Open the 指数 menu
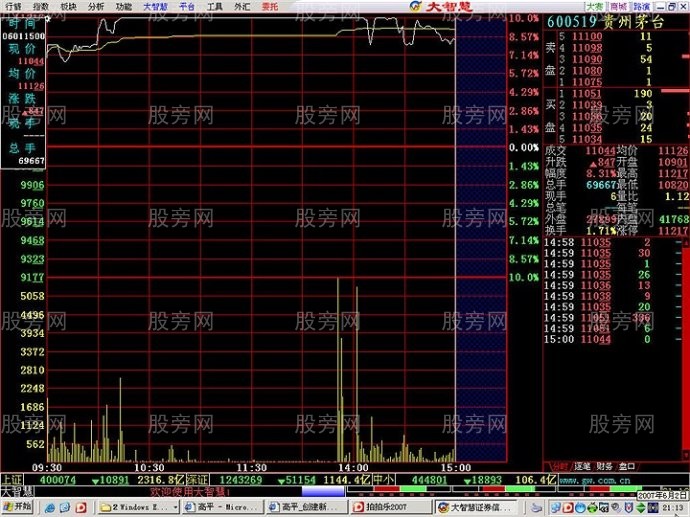Screen dimensions: 690x517 coord(41,6)
